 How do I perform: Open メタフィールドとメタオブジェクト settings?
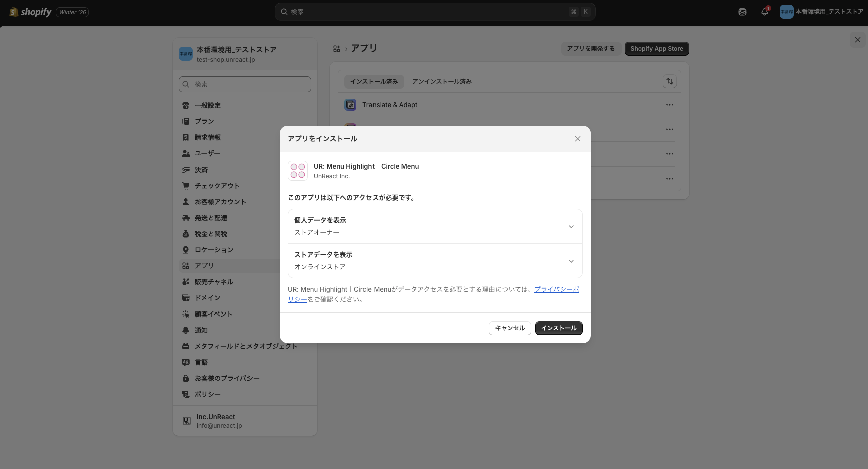tap(245, 346)
